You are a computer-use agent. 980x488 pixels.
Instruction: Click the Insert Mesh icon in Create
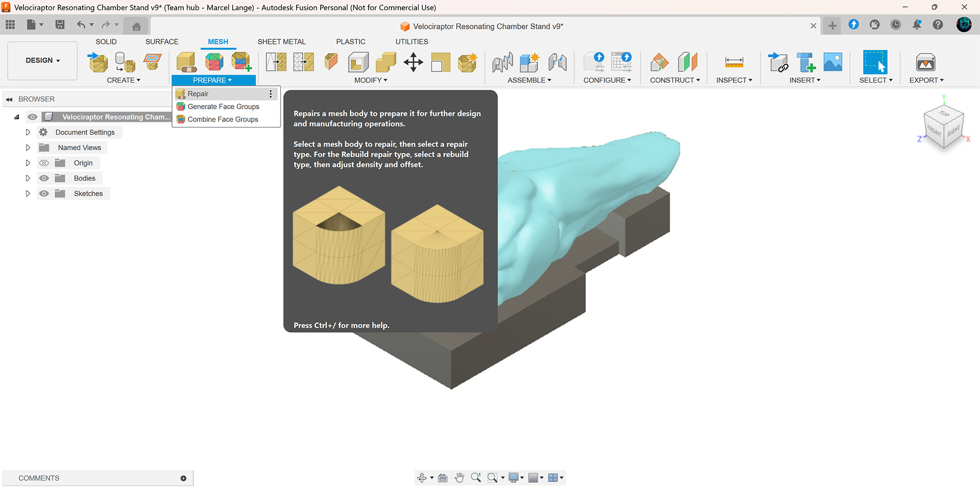pos(97,62)
